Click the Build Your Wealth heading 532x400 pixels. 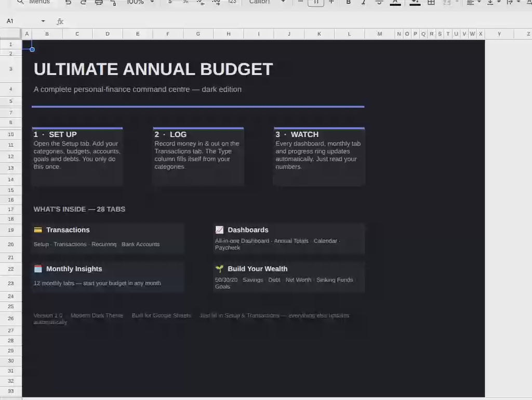coord(258,269)
